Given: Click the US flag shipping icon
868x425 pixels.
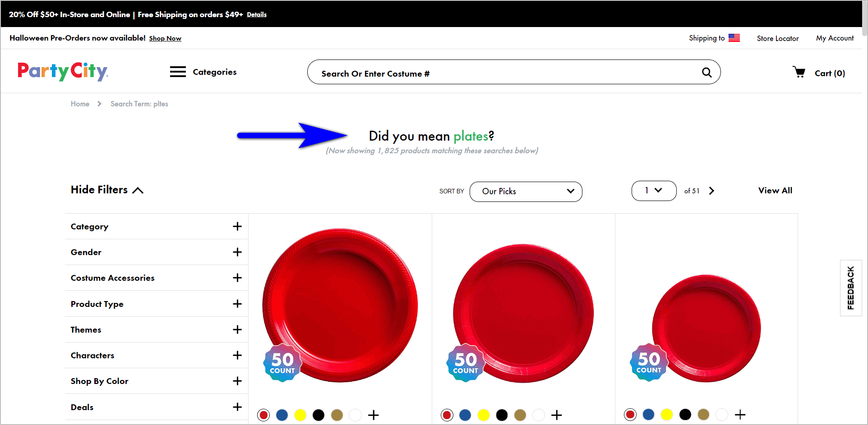Looking at the screenshot, I should (734, 38).
